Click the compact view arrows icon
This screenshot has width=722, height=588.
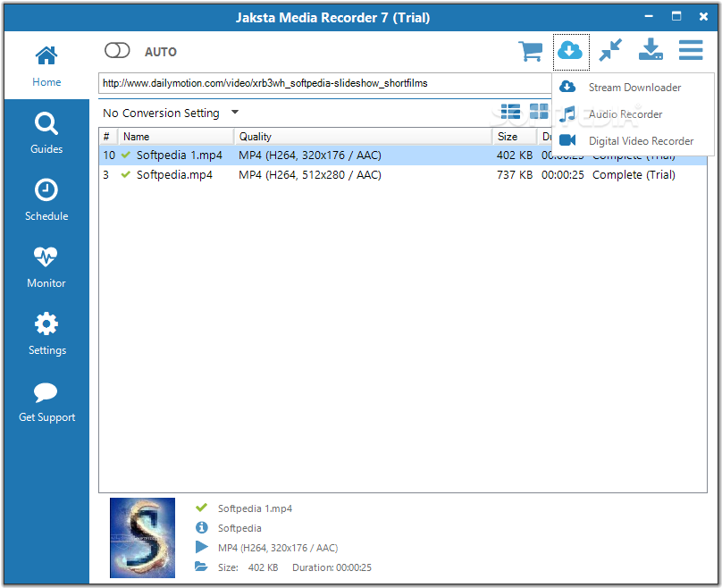[610, 50]
